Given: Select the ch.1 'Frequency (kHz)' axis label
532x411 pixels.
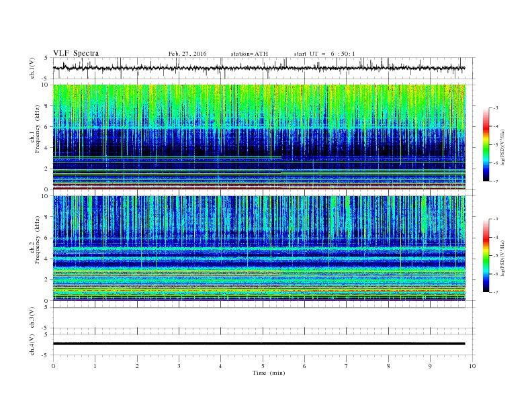Looking at the screenshot, I should (38, 129).
